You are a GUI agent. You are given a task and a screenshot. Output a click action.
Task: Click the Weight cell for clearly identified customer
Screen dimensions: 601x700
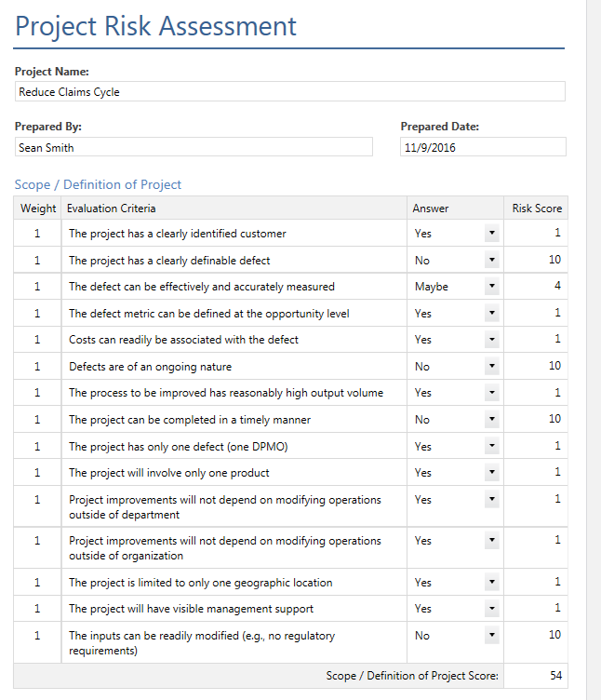pos(37,234)
